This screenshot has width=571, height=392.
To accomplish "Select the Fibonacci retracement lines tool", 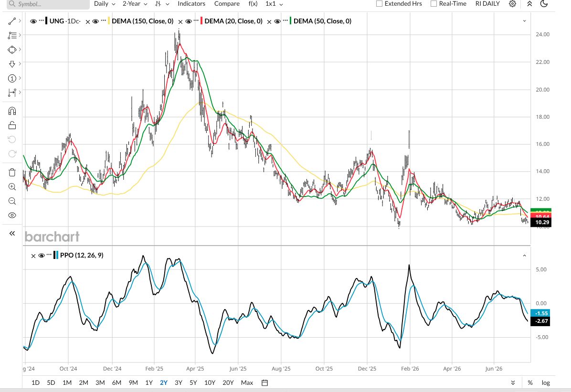I will (x=12, y=35).
